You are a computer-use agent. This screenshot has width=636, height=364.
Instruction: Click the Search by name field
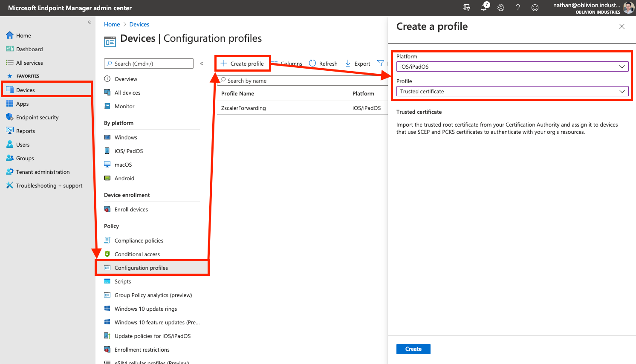click(x=303, y=81)
